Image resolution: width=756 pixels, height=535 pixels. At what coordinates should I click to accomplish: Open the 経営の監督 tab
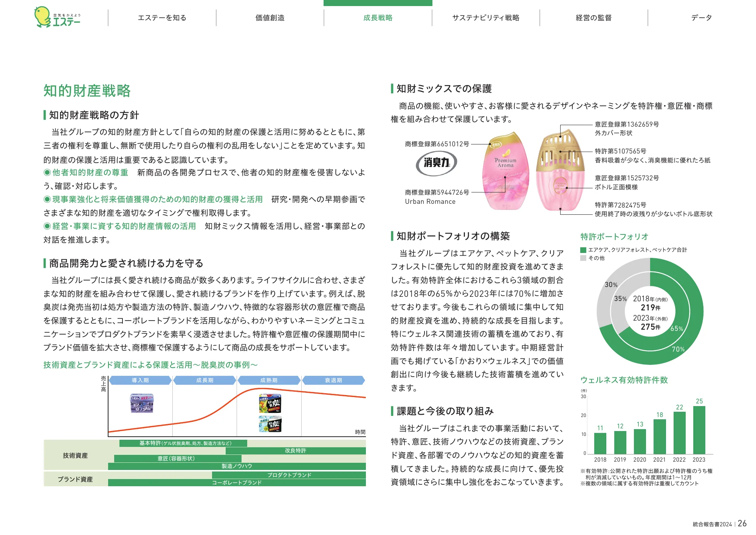point(593,18)
